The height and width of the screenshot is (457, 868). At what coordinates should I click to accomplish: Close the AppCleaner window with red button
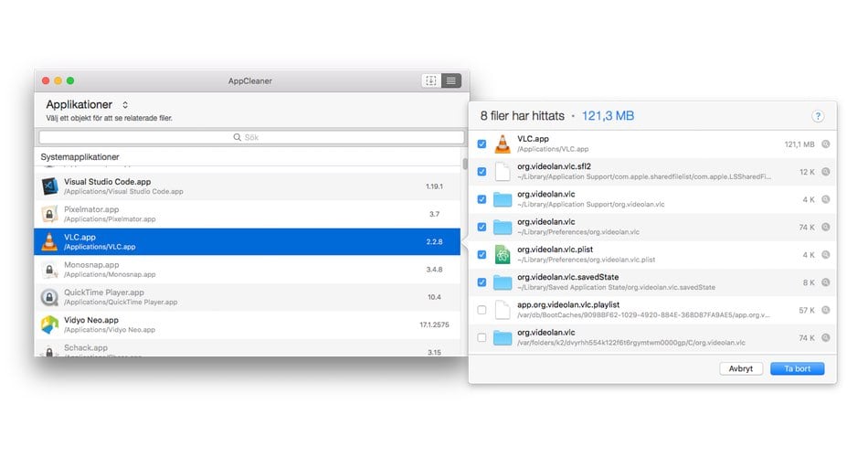point(46,80)
